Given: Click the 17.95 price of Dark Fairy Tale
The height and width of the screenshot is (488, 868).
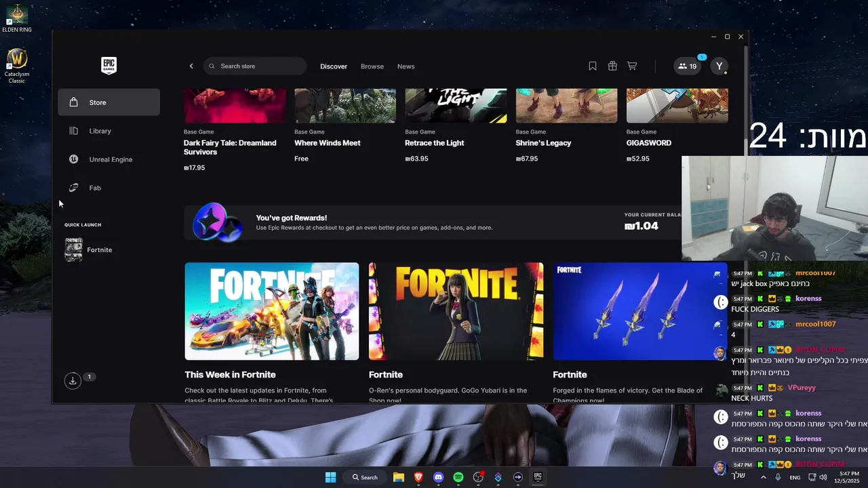Looking at the screenshot, I should point(194,167).
